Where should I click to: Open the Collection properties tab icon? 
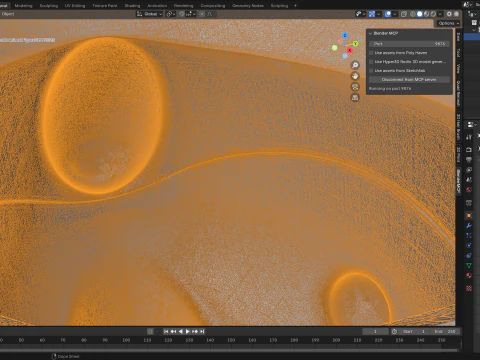469,203
